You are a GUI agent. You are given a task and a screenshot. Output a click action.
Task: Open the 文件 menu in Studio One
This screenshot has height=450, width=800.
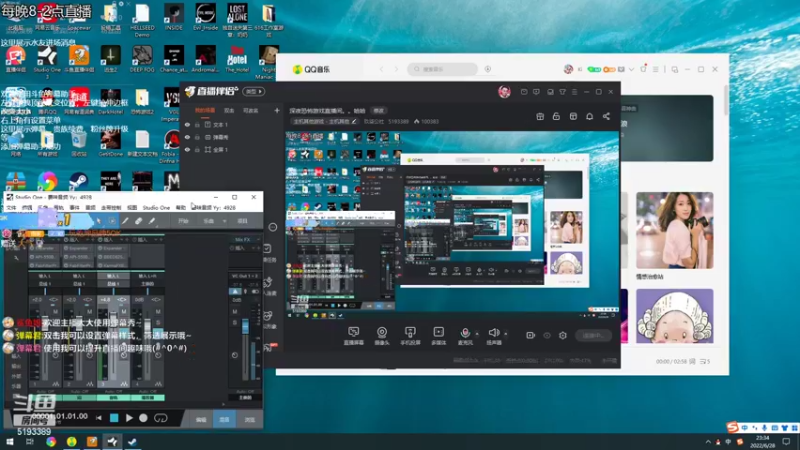tap(11, 208)
